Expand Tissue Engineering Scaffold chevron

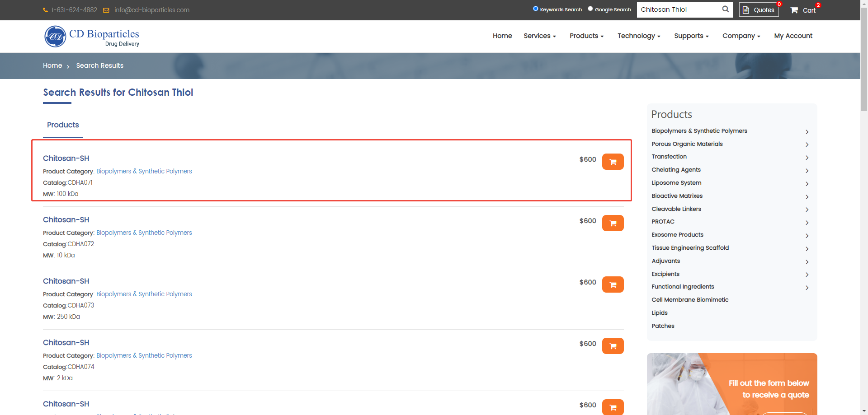[807, 249]
